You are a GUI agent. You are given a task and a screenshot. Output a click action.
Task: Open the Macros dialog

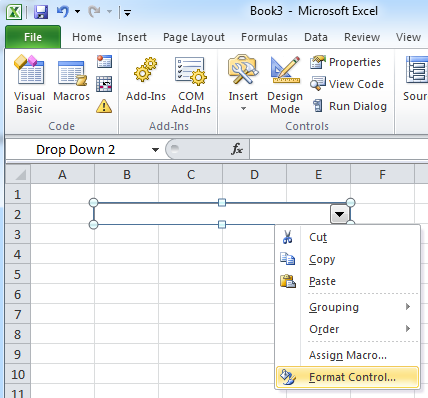[x=71, y=81]
